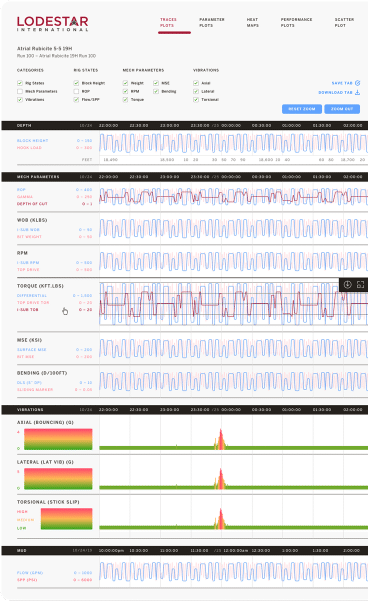Click the Lateral (Lat Vib) color gradient legend

click(x=58, y=479)
